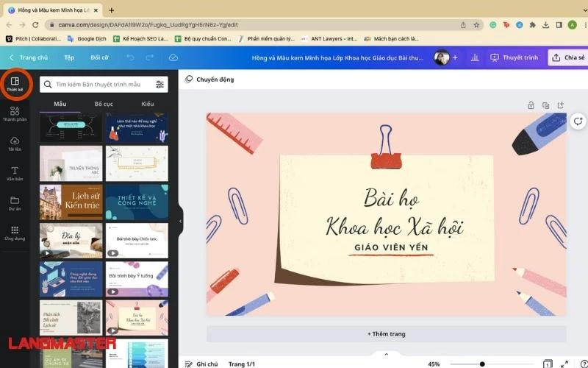Click the undo arrow in top bar
Image resolution: width=588 pixels, height=368 pixels.
[x=130, y=57]
